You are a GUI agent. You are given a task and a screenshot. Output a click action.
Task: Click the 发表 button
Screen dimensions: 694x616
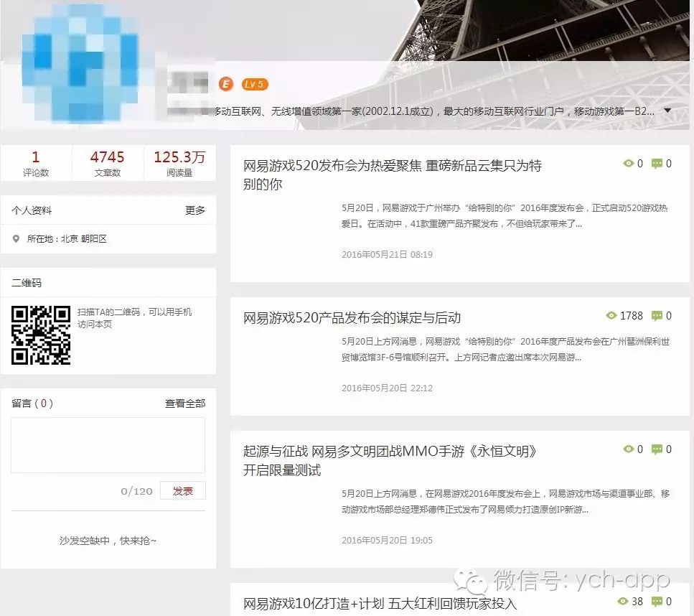coord(183,490)
